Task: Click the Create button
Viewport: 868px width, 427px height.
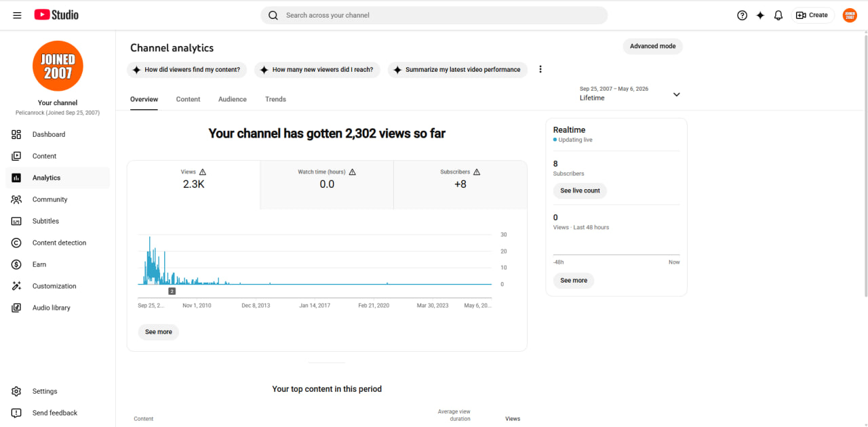Action: (812, 15)
